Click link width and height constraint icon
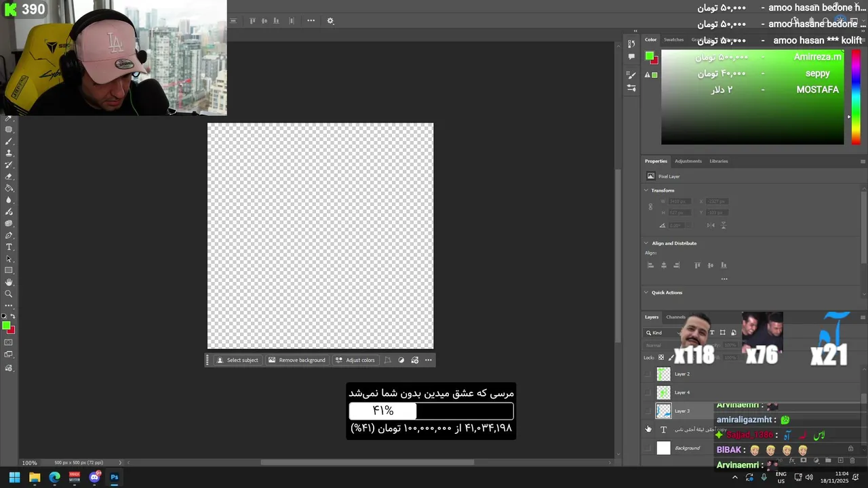The image size is (868, 488). click(x=650, y=207)
